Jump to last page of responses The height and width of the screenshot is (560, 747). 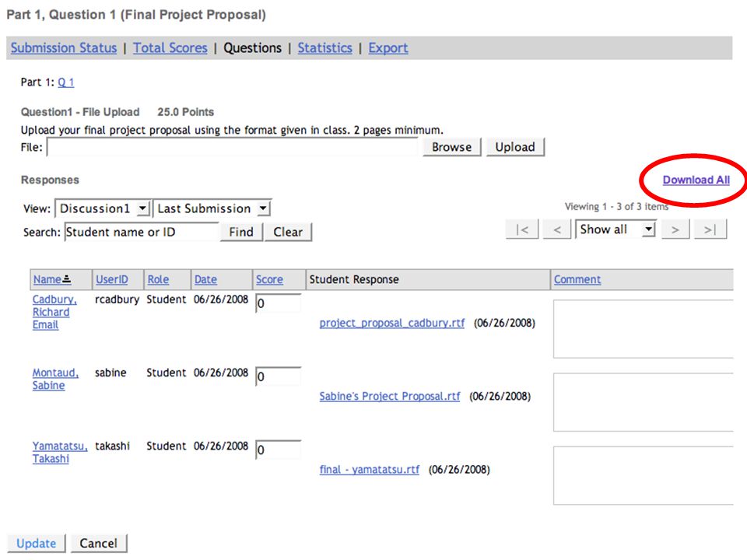click(710, 229)
